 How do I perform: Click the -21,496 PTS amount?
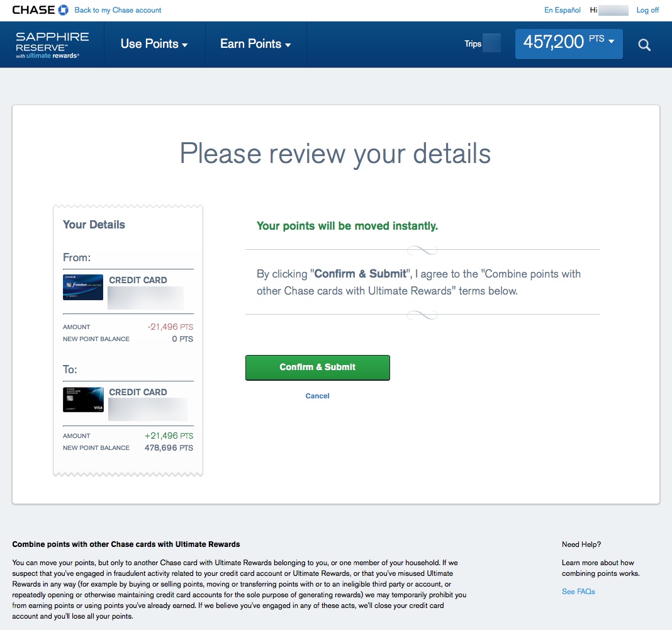(170, 327)
